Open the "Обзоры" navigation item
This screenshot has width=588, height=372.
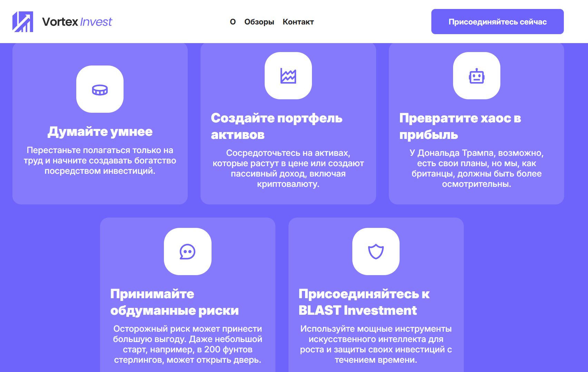click(259, 22)
